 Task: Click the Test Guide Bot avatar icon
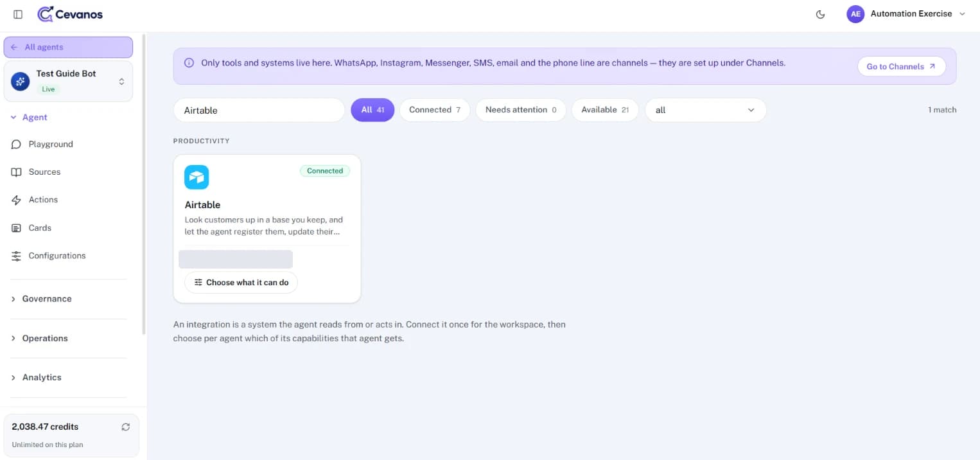(20, 82)
